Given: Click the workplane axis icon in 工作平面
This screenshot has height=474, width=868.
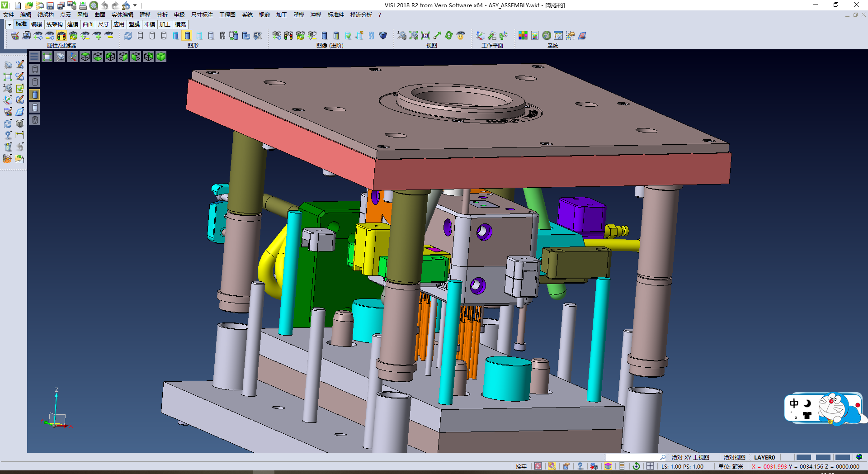Looking at the screenshot, I should pyautogui.click(x=480, y=36).
